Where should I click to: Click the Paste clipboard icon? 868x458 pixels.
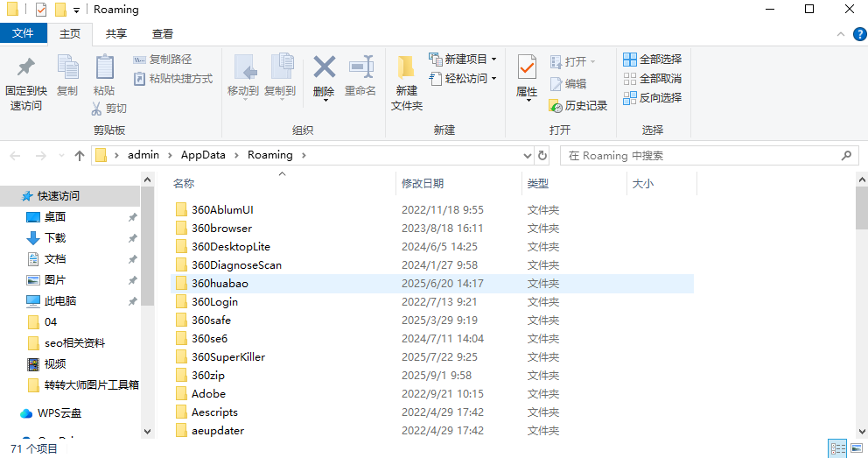(104, 68)
